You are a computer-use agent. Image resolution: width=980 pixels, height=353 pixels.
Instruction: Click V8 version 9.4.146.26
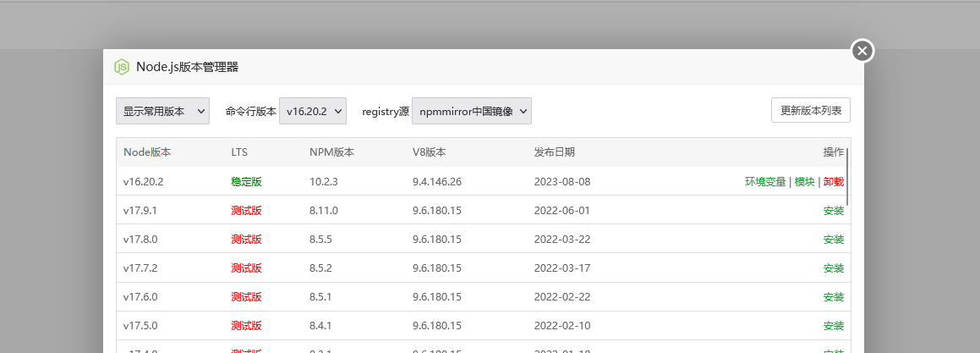pos(437,181)
